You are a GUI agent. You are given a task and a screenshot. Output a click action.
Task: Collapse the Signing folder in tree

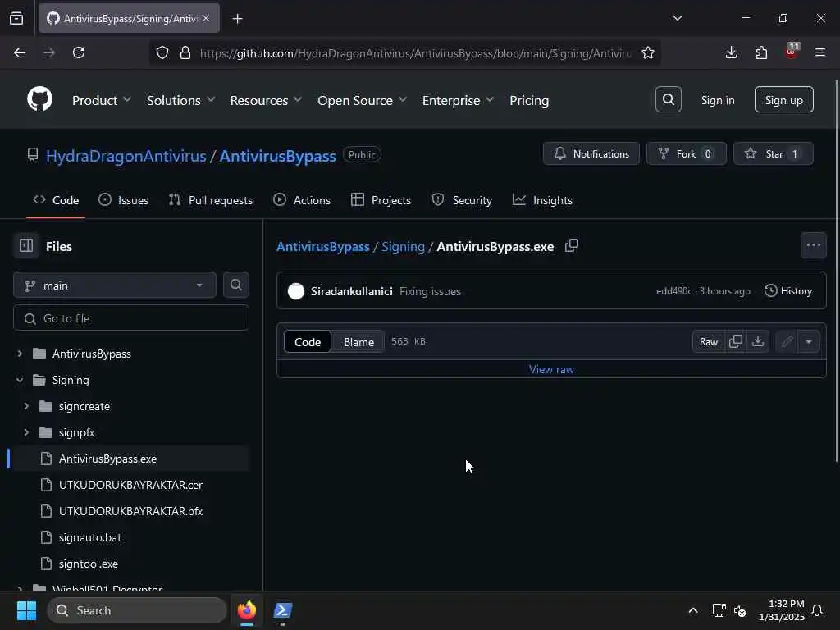click(20, 380)
